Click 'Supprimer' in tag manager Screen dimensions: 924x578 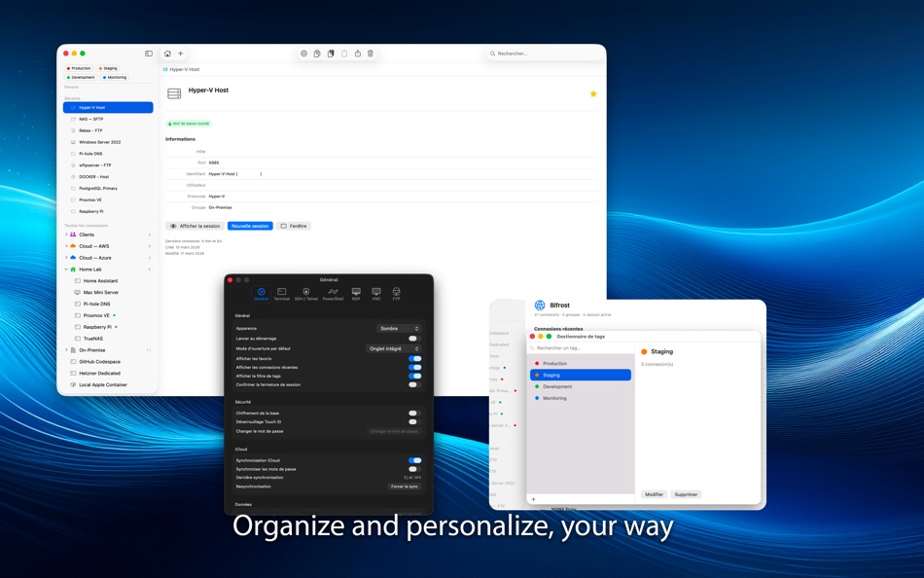click(x=686, y=495)
